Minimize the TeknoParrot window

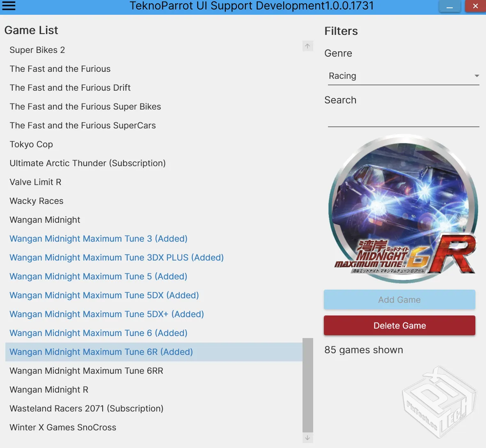point(450,7)
